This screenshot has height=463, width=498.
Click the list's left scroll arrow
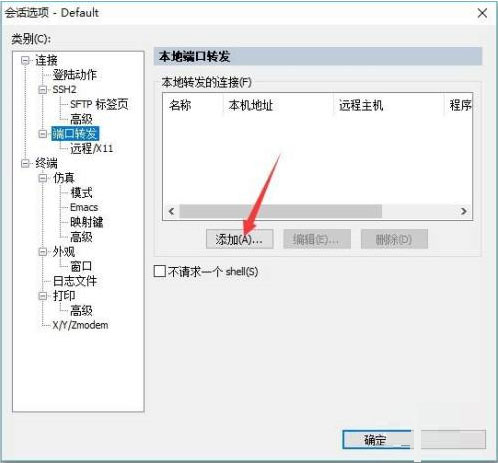(x=172, y=211)
